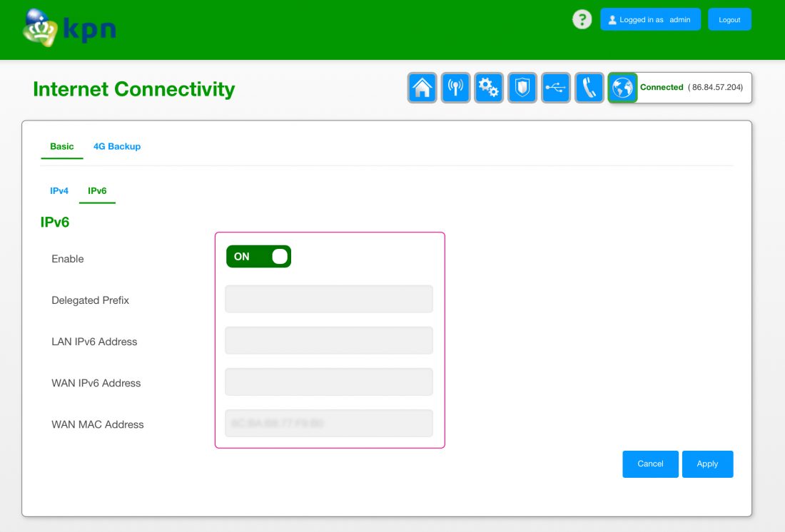Open the shield security icon

coord(522,88)
